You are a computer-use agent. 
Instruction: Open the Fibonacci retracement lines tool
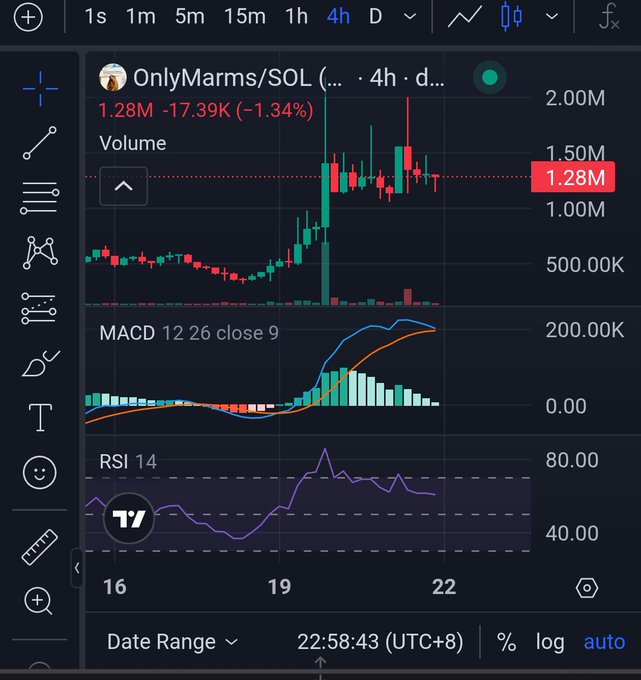[40, 198]
